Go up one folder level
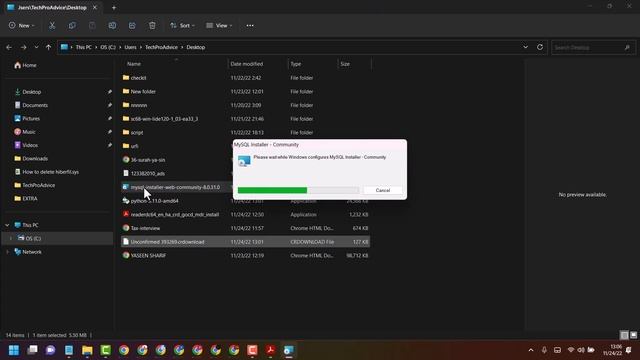 tap(49, 47)
